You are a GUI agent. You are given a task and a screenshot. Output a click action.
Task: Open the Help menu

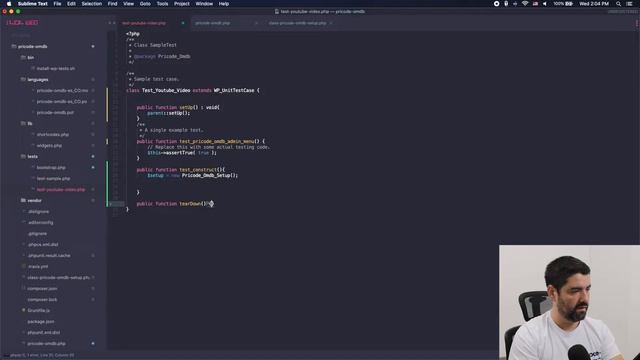pyautogui.click(x=224, y=4)
